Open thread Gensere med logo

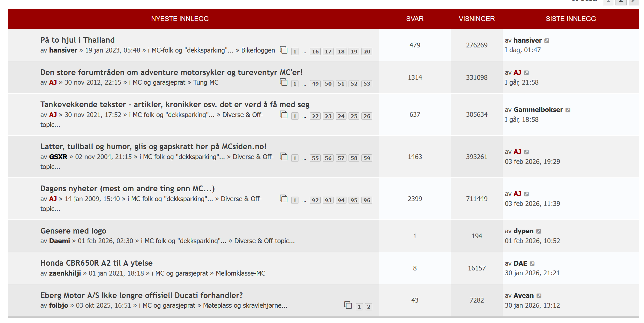73,231
